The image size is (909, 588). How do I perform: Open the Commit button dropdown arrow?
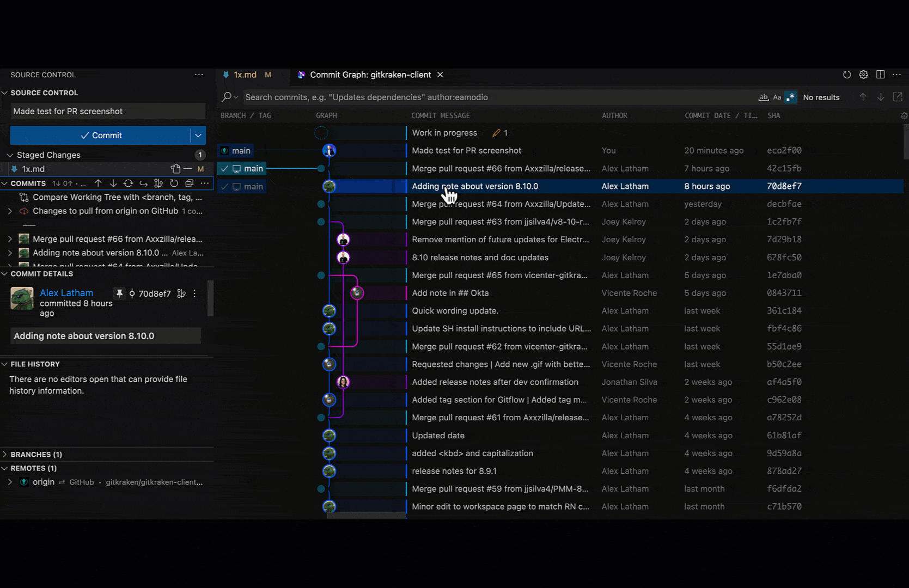click(198, 136)
